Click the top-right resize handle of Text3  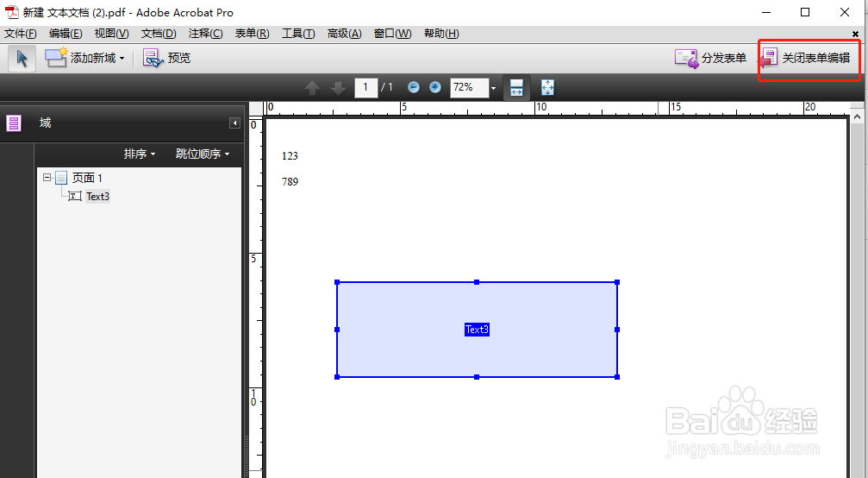pos(617,282)
